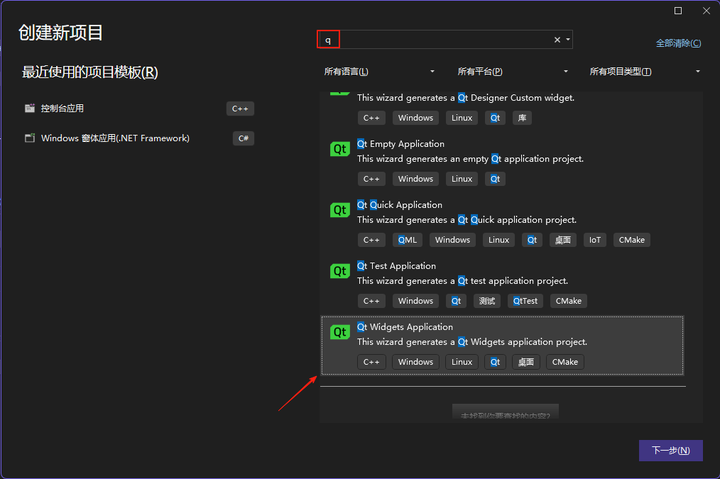Click the C++ badge beside 控制台应用

240,109
